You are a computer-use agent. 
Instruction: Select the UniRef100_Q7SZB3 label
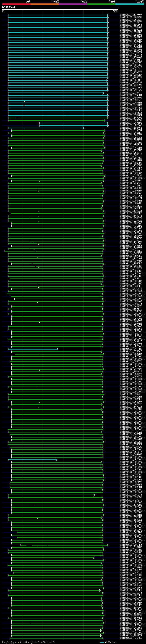tap(131, 568)
